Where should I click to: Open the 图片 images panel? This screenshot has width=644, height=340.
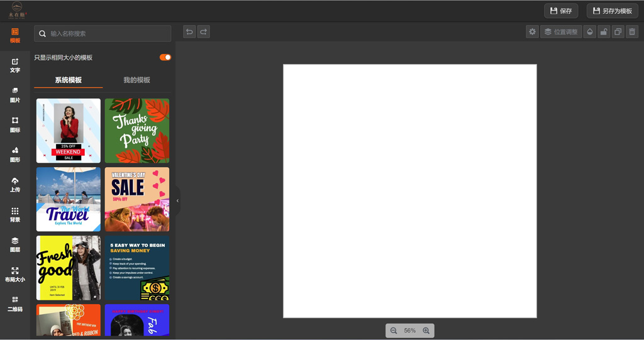(x=15, y=96)
